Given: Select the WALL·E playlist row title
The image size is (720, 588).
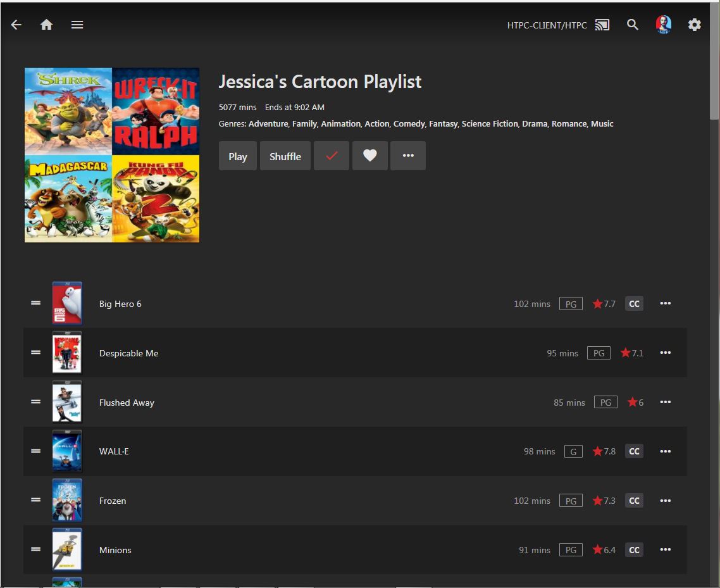Looking at the screenshot, I should 114,451.
